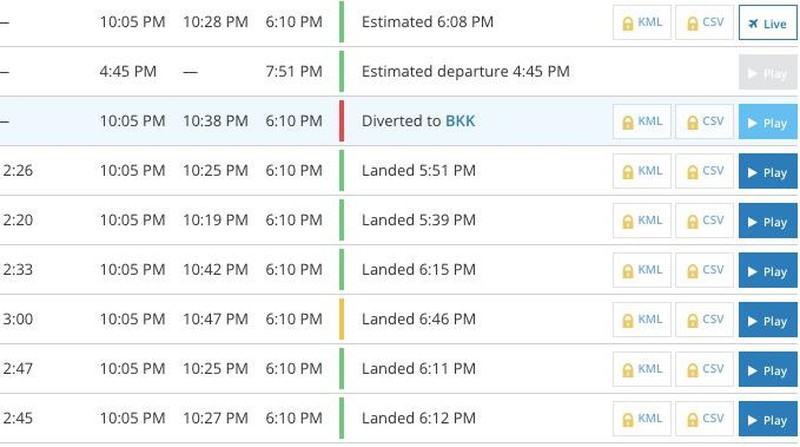This screenshot has height=447, width=800.
Task: Play the flight diverted to BKK
Action: click(768, 122)
